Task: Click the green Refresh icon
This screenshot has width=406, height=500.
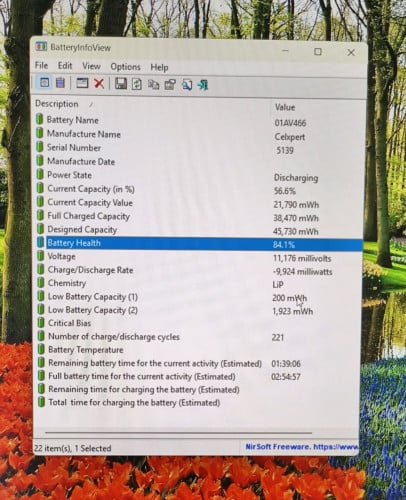Action: 137,84
